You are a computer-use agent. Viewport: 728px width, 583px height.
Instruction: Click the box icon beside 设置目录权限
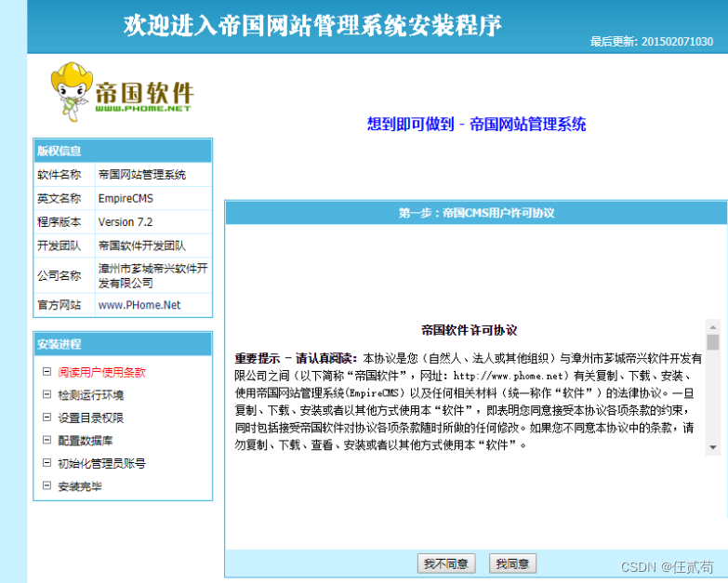click(x=46, y=417)
